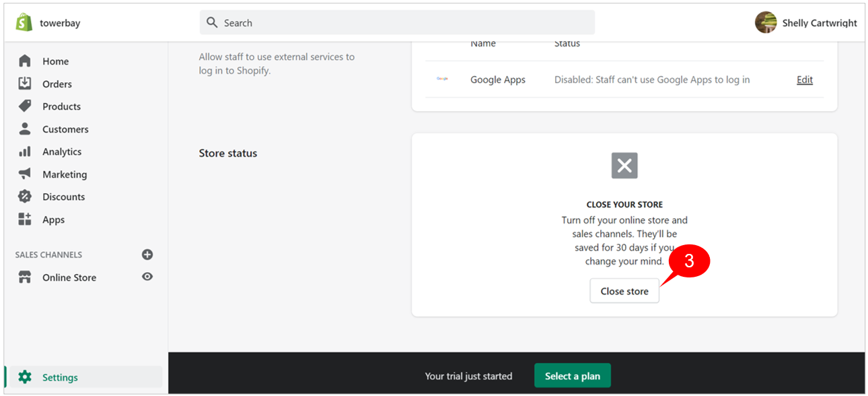Click the Close store button

pyautogui.click(x=624, y=291)
